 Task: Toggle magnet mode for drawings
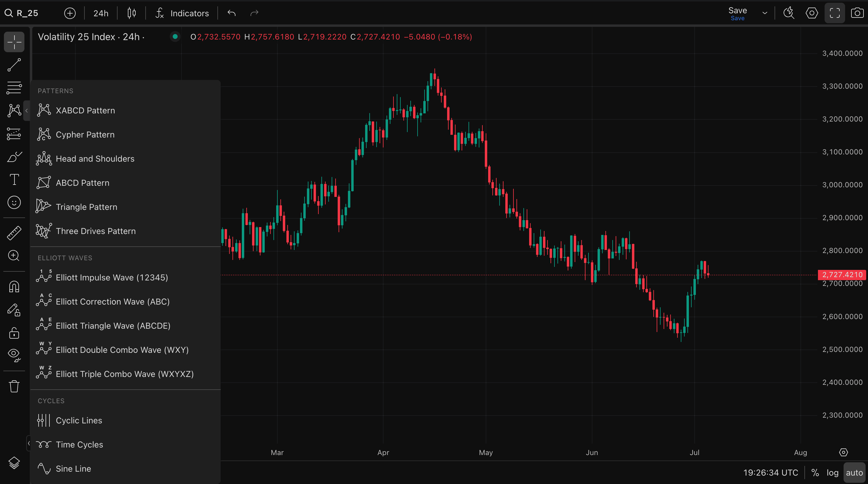[x=14, y=286]
